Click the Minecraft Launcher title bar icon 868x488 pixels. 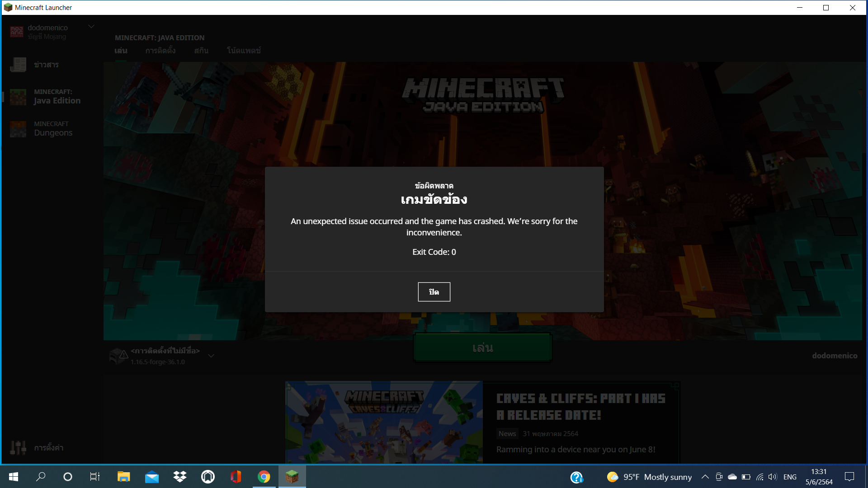(8, 7)
